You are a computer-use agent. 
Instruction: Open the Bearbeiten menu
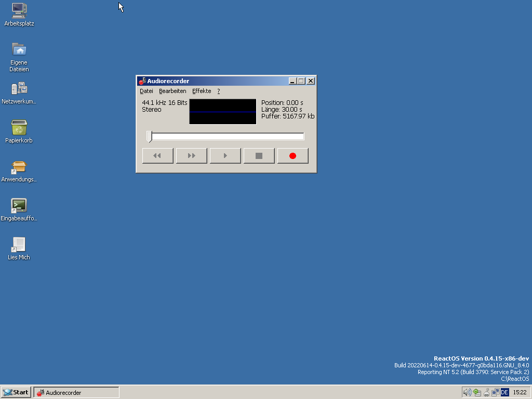point(172,91)
